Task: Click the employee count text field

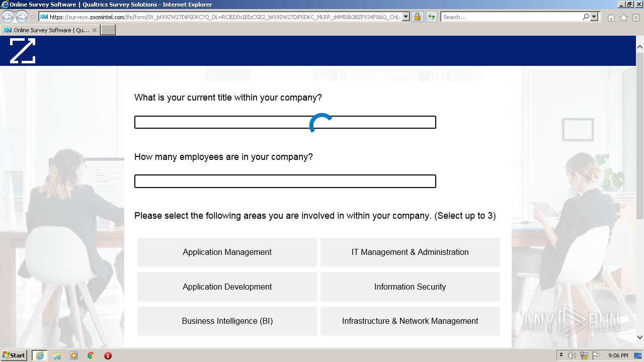Action: (x=285, y=181)
